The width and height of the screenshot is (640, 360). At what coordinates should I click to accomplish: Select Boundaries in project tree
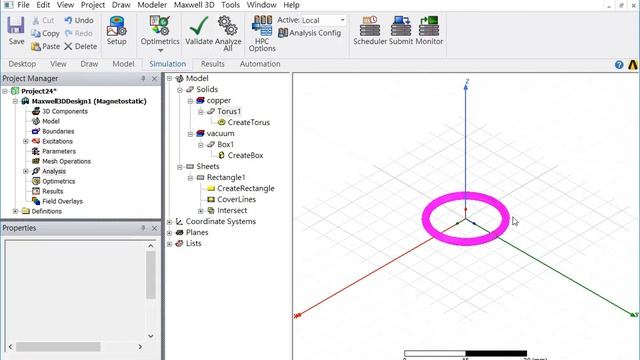point(58,131)
